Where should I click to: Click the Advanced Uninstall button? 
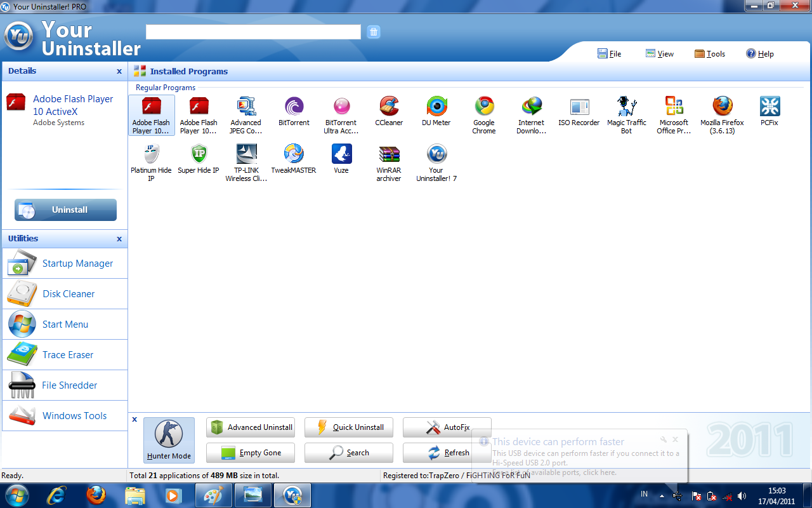252,427
